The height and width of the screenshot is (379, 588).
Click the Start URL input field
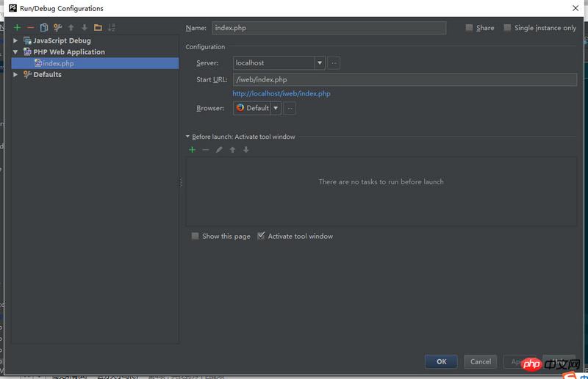pos(404,79)
